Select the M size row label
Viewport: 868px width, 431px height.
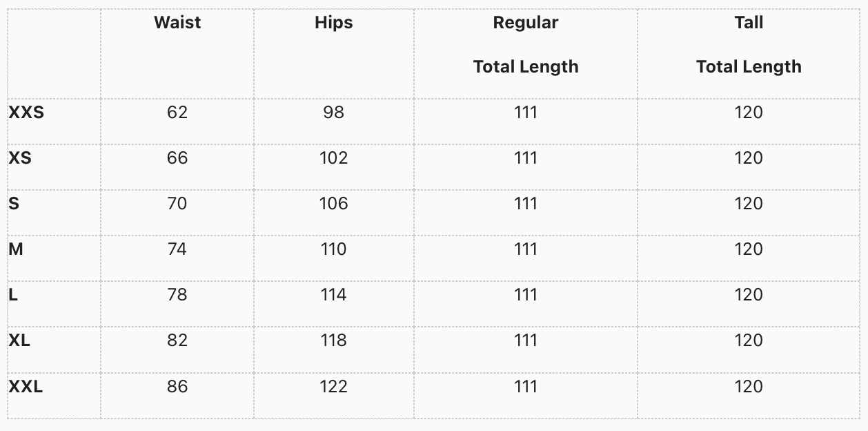pyautogui.click(x=16, y=249)
